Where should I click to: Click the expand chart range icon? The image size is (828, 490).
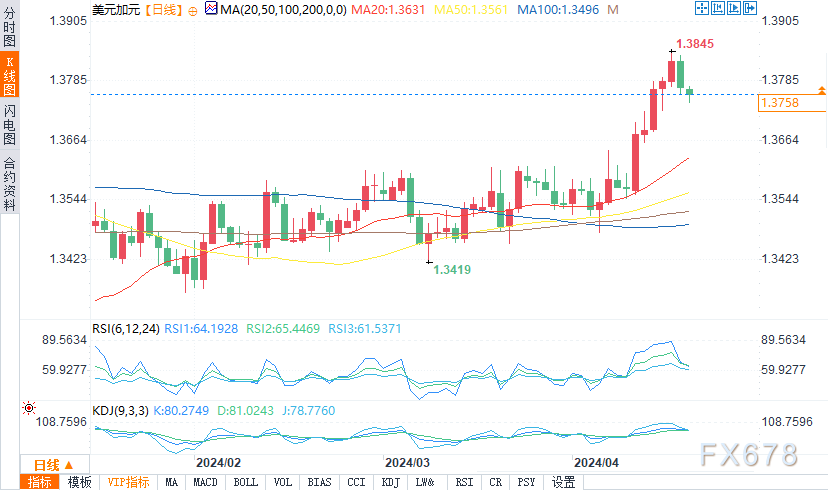point(733,8)
